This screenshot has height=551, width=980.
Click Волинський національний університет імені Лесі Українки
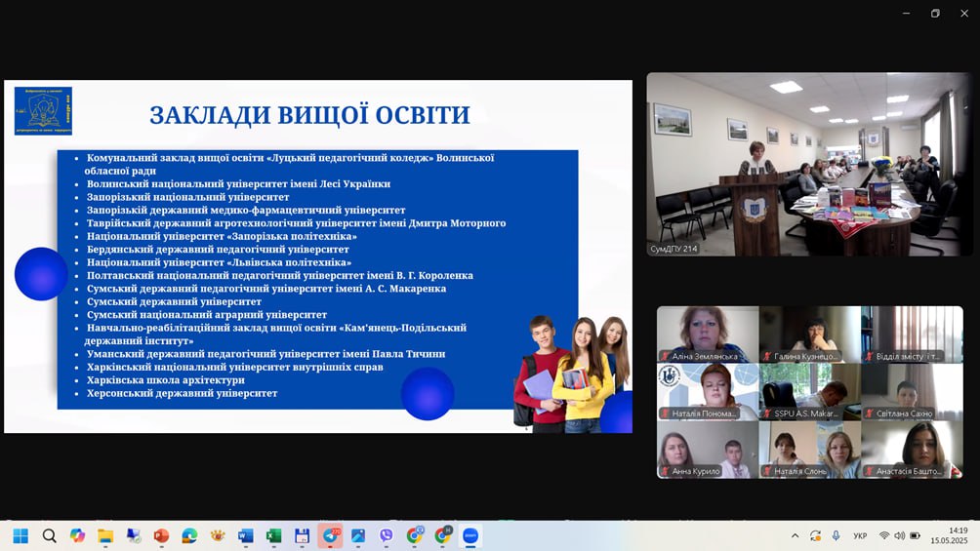pos(238,183)
